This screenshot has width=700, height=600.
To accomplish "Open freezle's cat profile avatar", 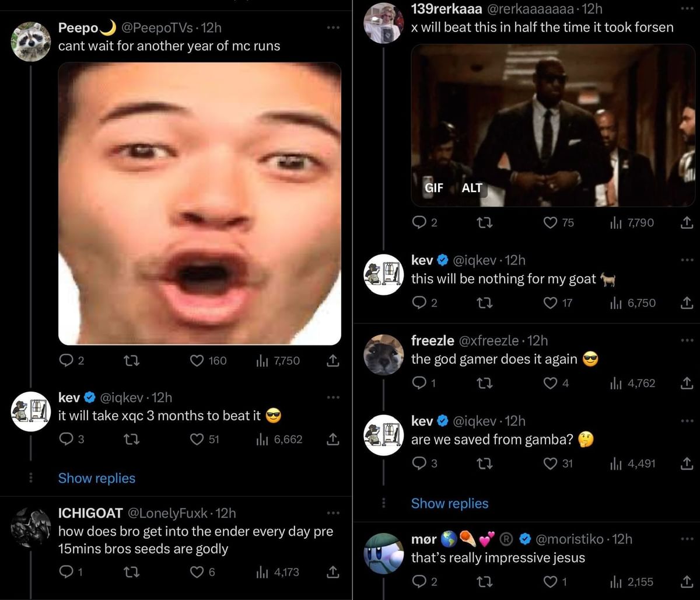I will tap(383, 354).
